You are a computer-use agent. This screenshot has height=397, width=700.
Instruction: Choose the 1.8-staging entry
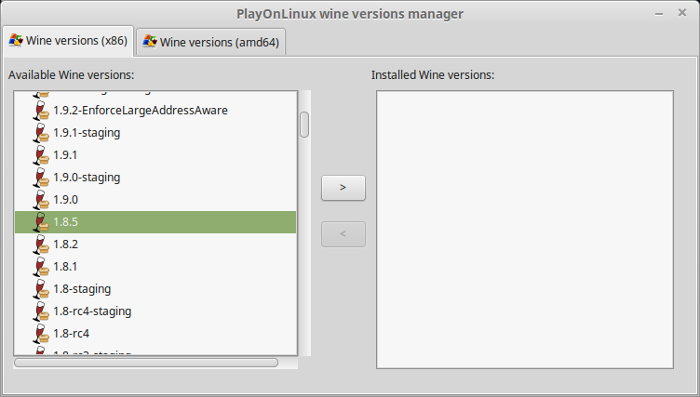155,289
